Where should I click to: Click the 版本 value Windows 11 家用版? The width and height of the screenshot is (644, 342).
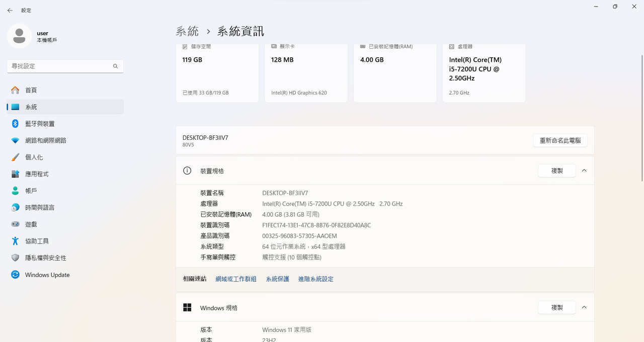[x=287, y=330]
